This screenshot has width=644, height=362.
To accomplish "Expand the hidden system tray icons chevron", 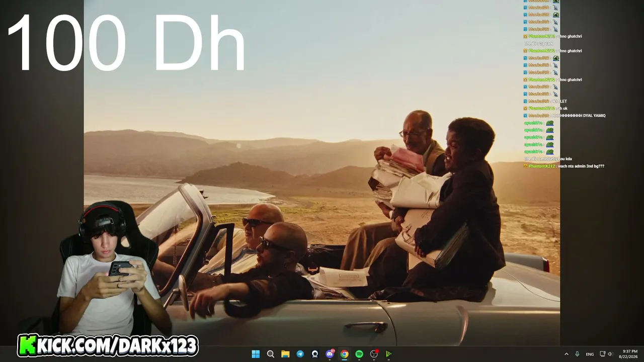I will (566, 354).
